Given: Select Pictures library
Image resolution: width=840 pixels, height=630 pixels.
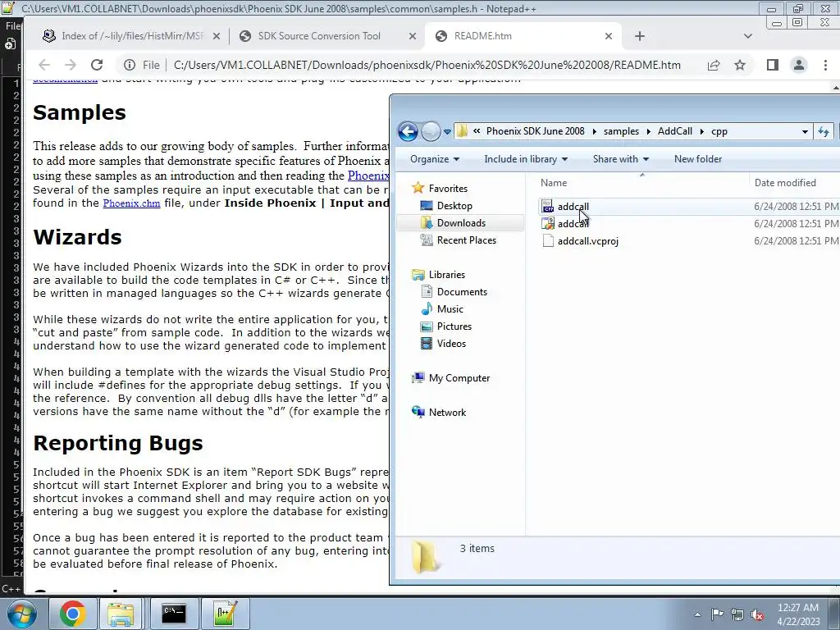Looking at the screenshot, I should point(454,326).
